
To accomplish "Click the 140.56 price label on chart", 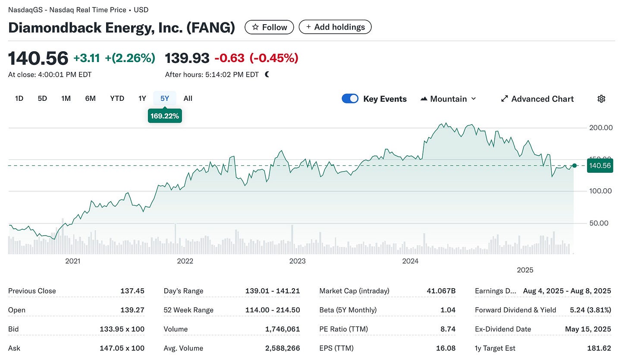I will pos(600,165).
